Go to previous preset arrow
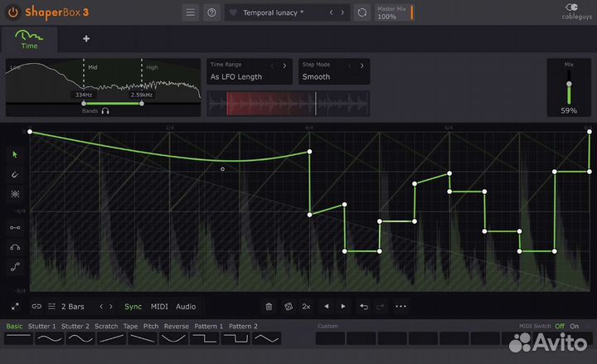 coord(331,12)
